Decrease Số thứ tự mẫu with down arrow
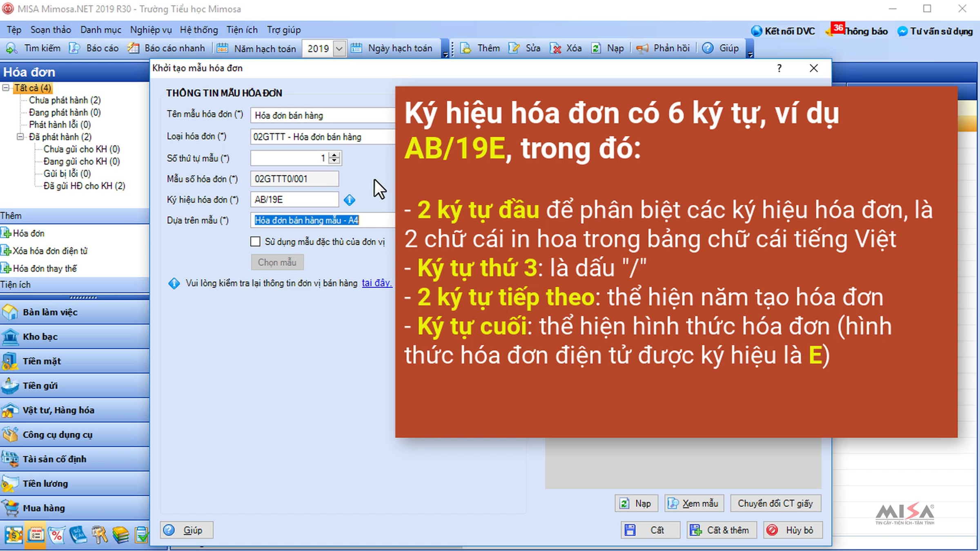This screenshot has height=551, width=980. tap(334, 161)
